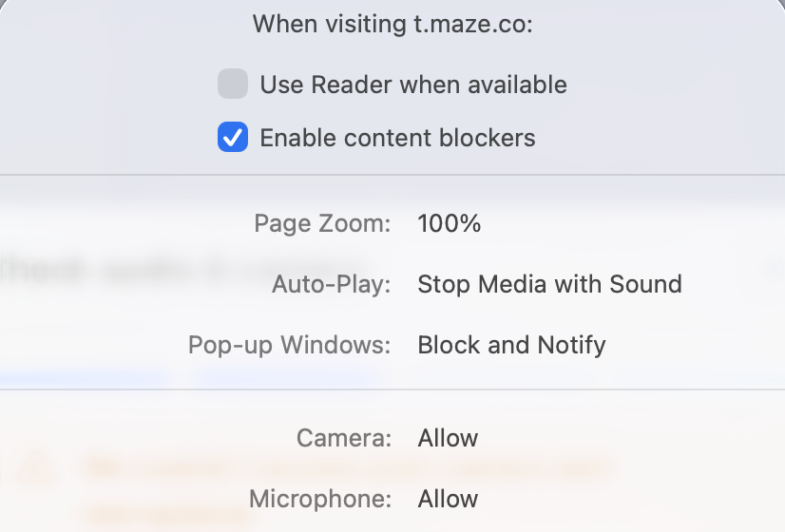Viewport: 785px width, 532px height.
Task: Click the blurred warning triangle icon behind popover
Action: click(35, 467)
